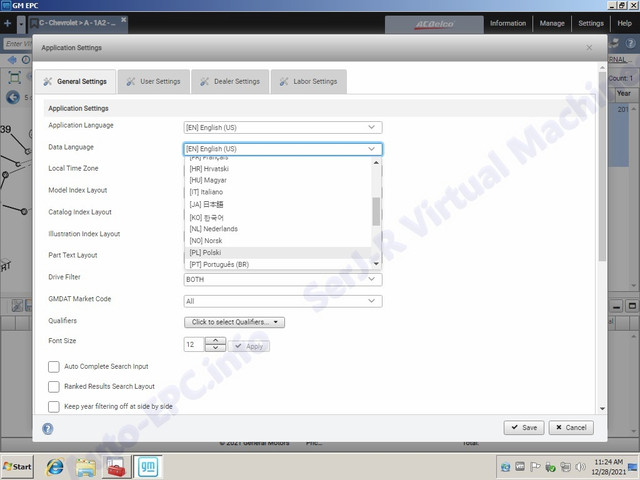Open the dropdown arrow beside the plus icon

[21, 24]
